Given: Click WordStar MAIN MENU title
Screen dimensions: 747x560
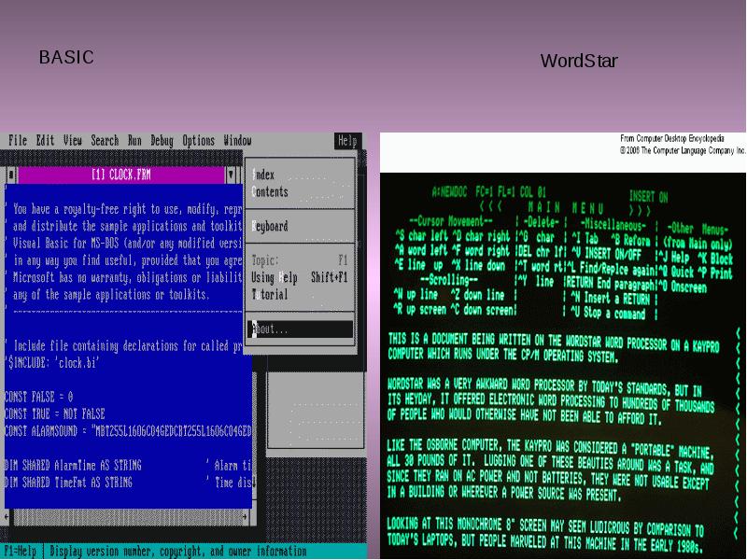Looking at the screenshot, I should click(566, 208).
